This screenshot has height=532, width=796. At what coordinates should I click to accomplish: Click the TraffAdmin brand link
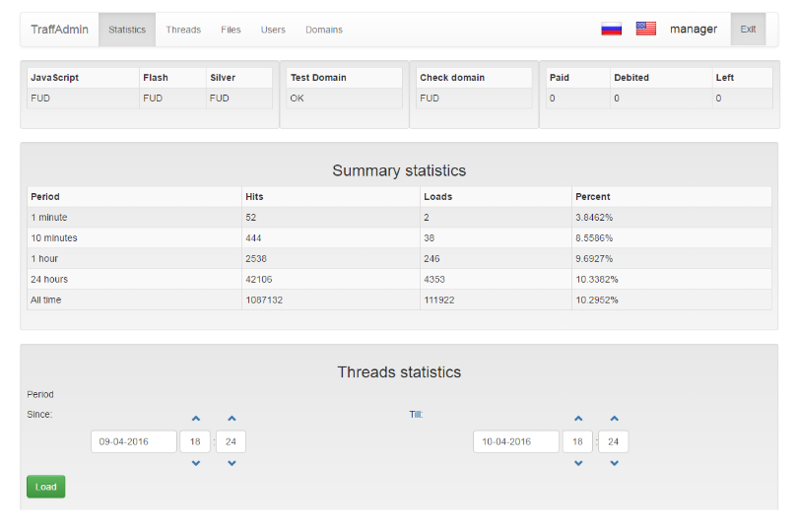[59, 30]
